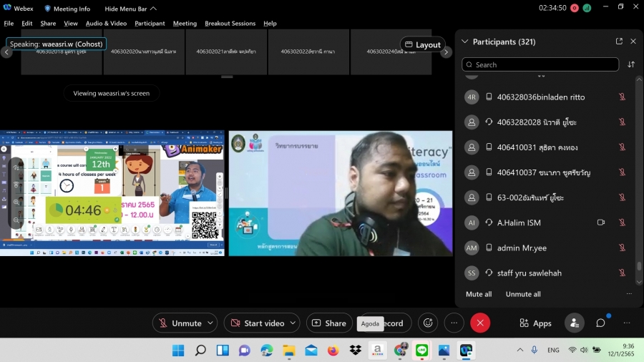Toggle mute icon for A.Halim ISM
644x362 pixels.
(x=622, y=222)
